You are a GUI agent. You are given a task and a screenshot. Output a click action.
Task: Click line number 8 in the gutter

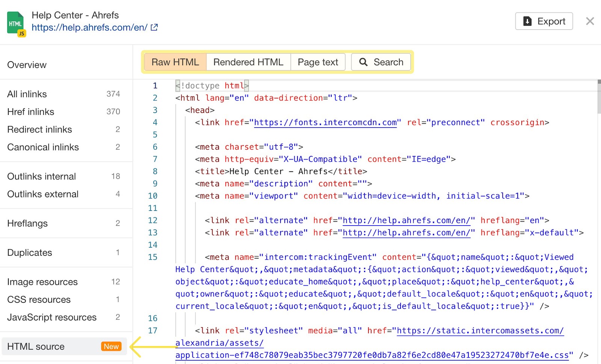click(155, 171)
